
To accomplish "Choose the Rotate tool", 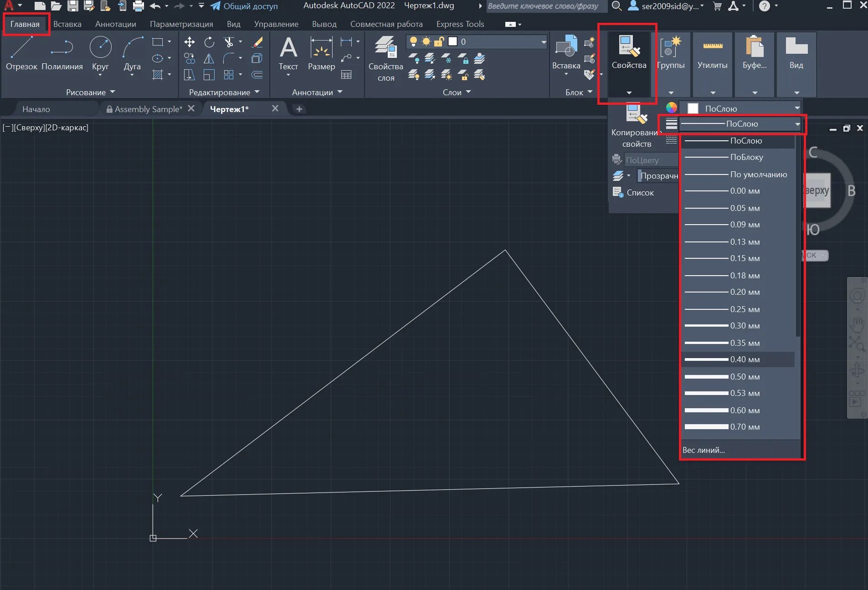I will tap(209, 42).
